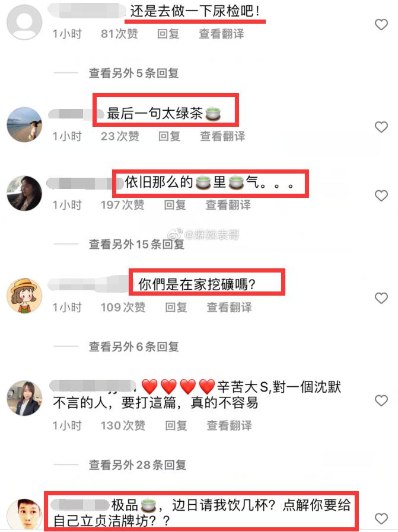Reply to the comment with 197次赞
Screen dimensions: 398x532
[x=175, y=205]
